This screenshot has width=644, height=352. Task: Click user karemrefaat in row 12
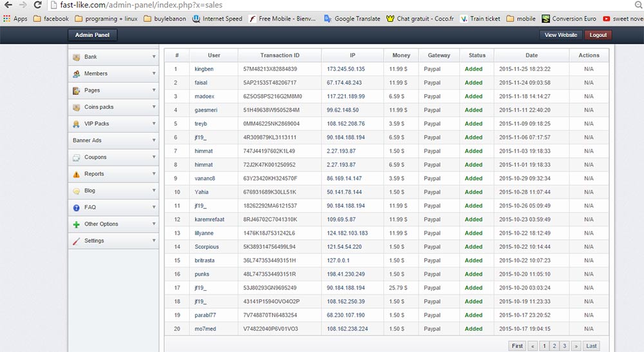click(209, 220)
